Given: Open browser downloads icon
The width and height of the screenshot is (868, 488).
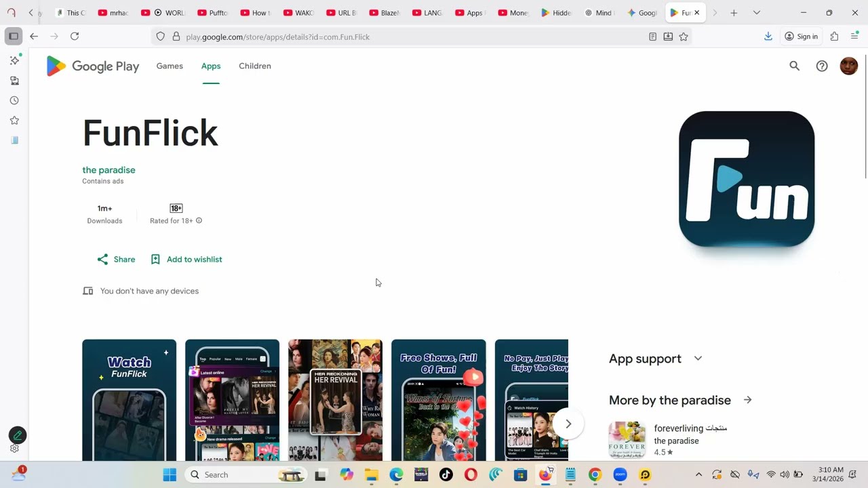Looking at the screenshot, I should click(768, 37).
